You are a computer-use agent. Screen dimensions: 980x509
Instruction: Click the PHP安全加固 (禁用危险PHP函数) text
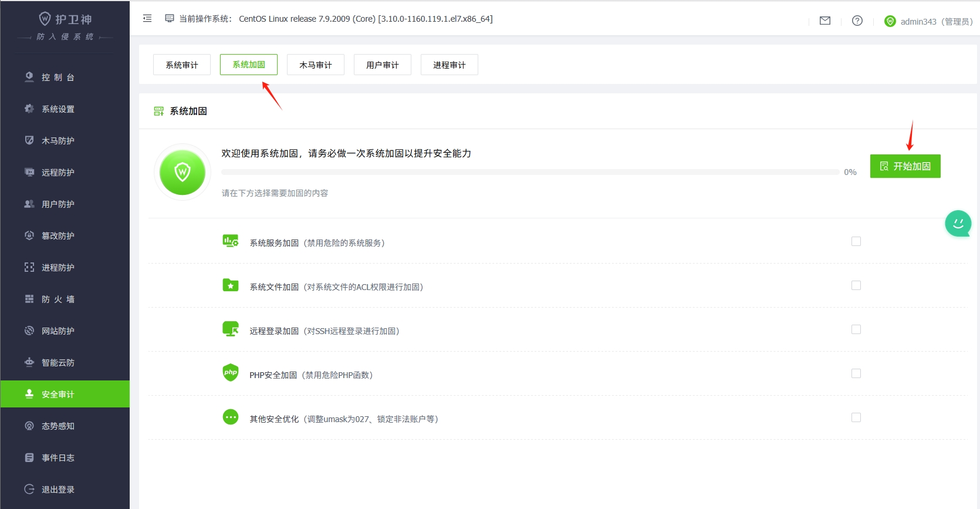(x=311, y=375)
